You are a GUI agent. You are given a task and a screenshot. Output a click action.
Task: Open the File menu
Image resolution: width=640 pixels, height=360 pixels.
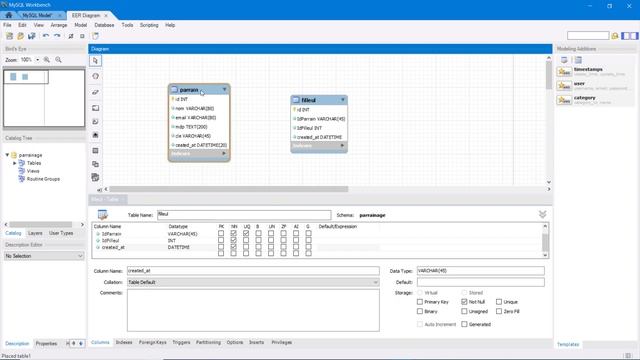[x=7, y=25]
